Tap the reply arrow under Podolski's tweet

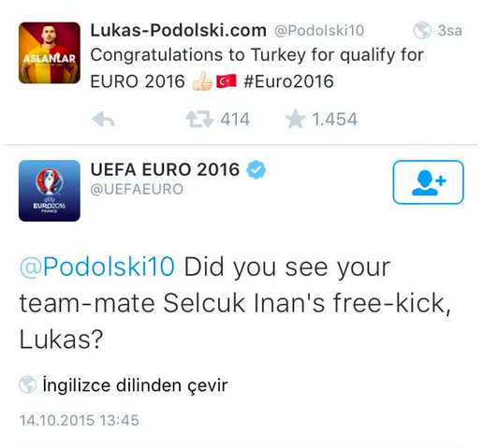click(x=103, y=120)
